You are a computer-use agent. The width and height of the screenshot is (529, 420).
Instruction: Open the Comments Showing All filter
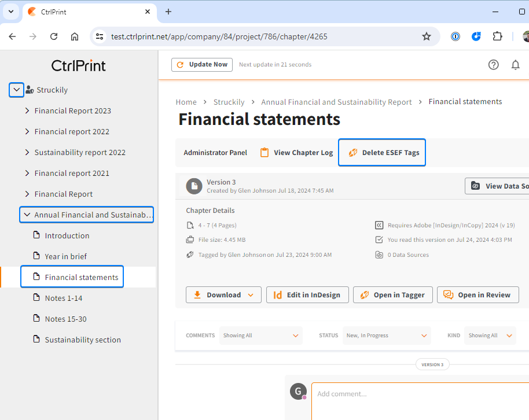(261, 336)
